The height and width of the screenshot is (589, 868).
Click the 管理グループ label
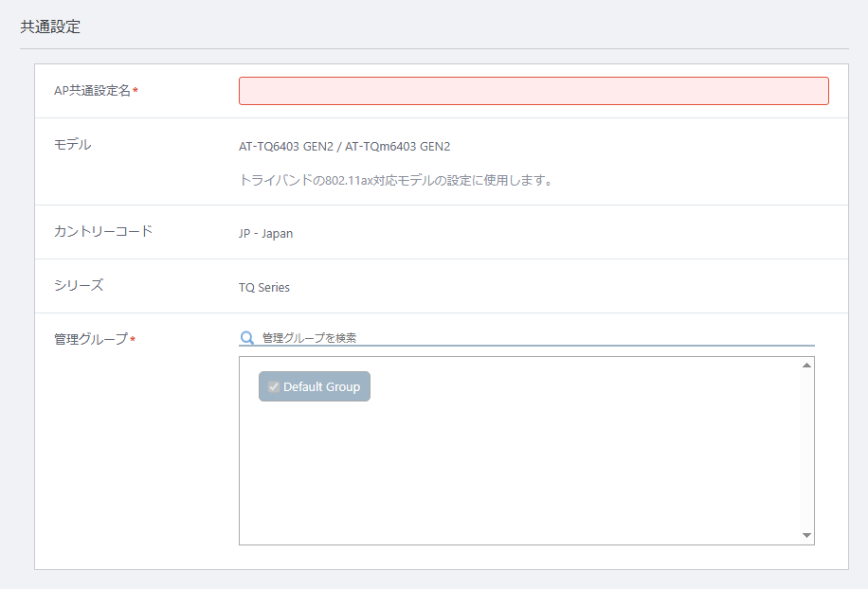coord(91,339)
